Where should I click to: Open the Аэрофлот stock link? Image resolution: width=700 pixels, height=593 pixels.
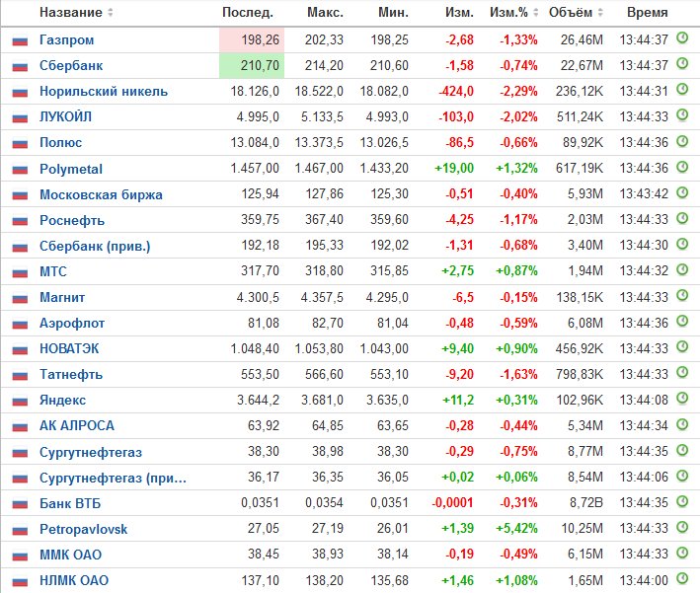point(72,323)
